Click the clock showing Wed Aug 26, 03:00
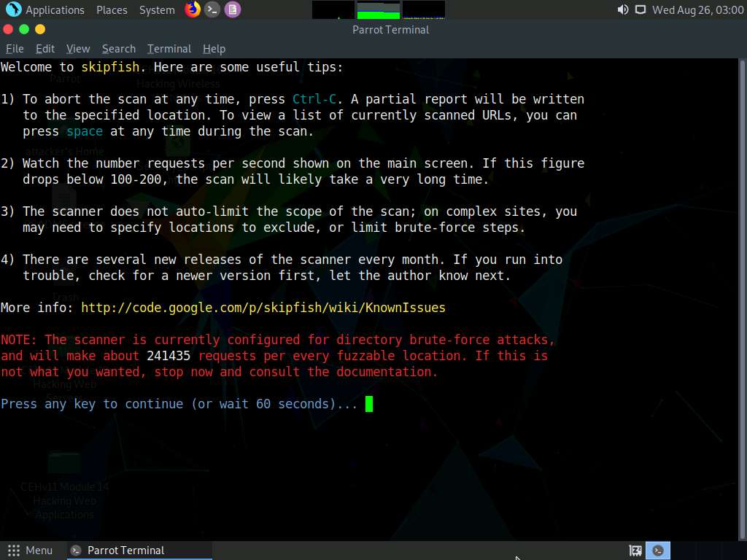747x560 pixels. [x=698, y=10]
